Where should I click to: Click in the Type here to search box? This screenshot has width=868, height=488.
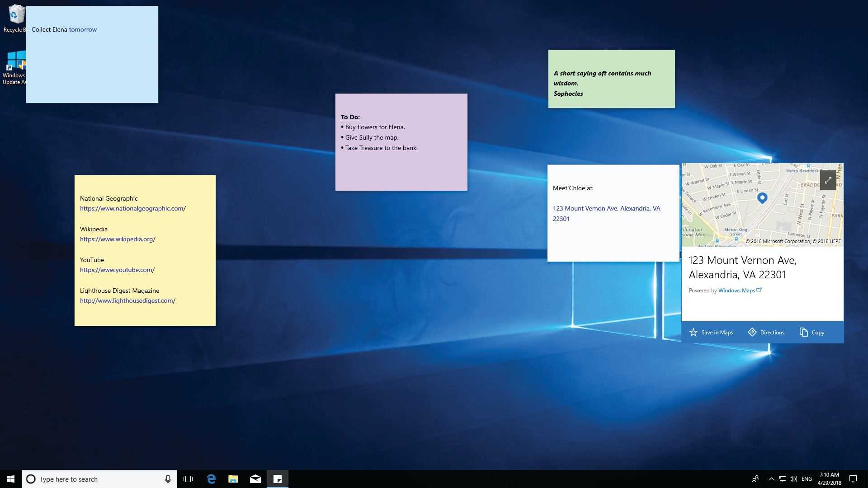99,479
